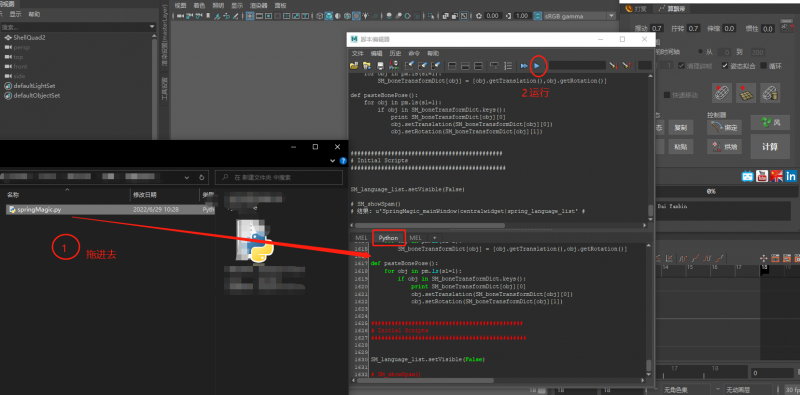Click the Execute All double-arrow icon
The height and width of the screenshot is (395, 800).
(x=524, y=66)
